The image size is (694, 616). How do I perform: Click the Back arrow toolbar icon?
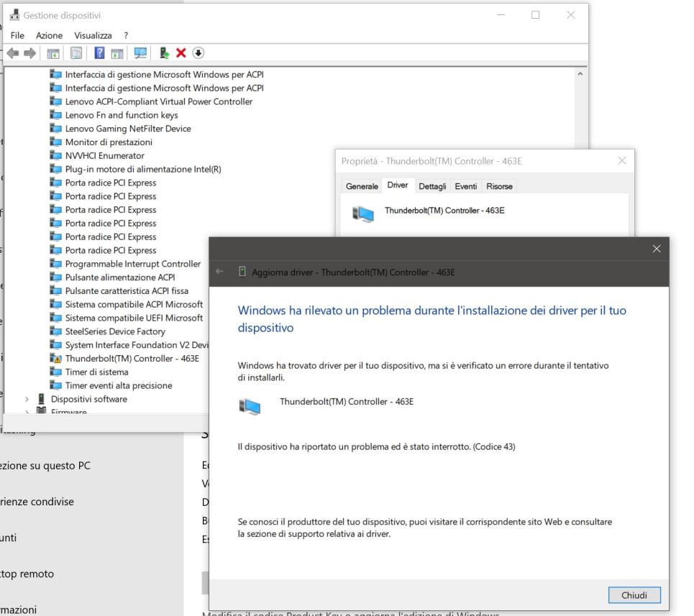coord(12,53)
